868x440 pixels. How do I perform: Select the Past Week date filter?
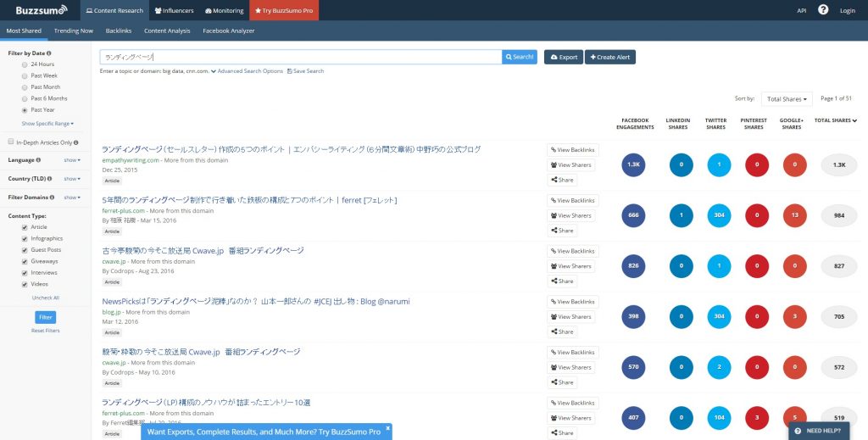tap(25, 75)
